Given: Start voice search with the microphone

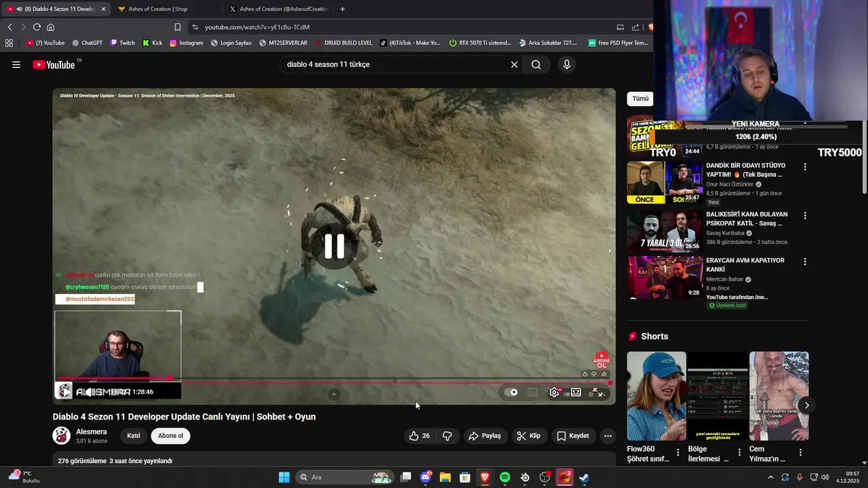Looking at the screenshot, I should pyautogui.click(x=567, y=64).
